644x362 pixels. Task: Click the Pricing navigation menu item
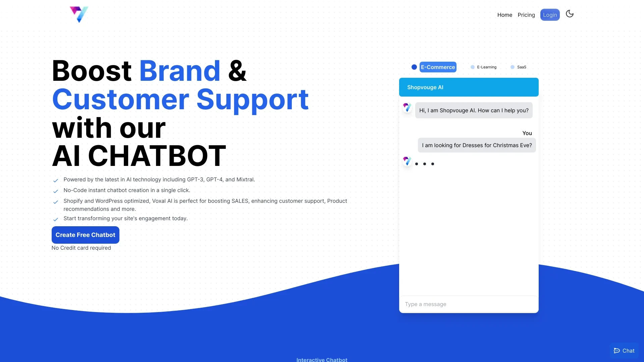pyautogui.click(x=526, y=15)
